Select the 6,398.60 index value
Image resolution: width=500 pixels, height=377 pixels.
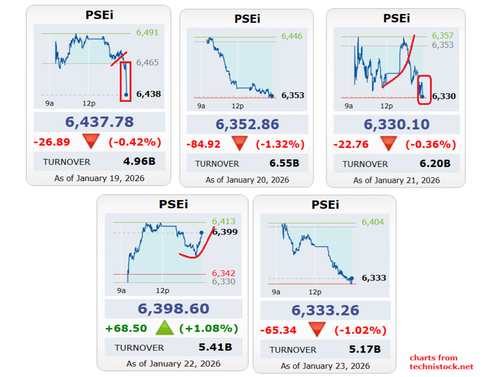(173, 308)
